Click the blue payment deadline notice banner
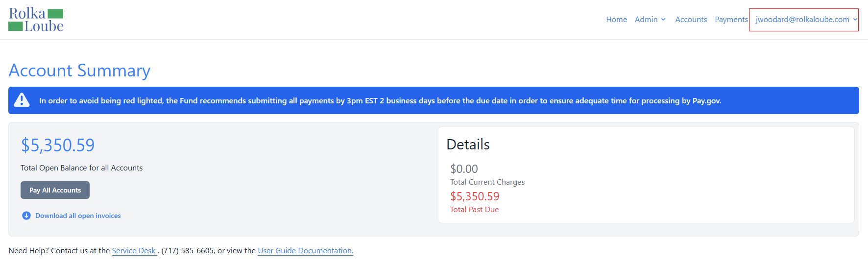The height and width of the screenshot is (265, 868). (x=434, y=100)
